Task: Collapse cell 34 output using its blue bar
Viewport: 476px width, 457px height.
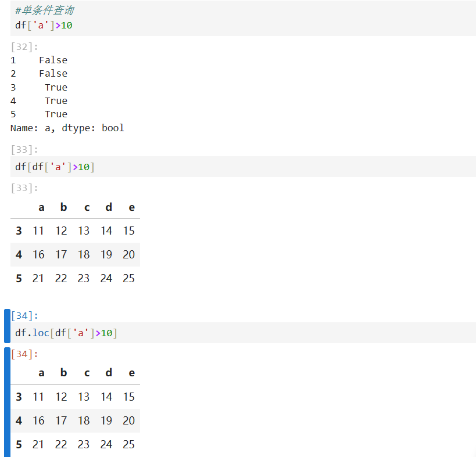Action: point(8,402)
